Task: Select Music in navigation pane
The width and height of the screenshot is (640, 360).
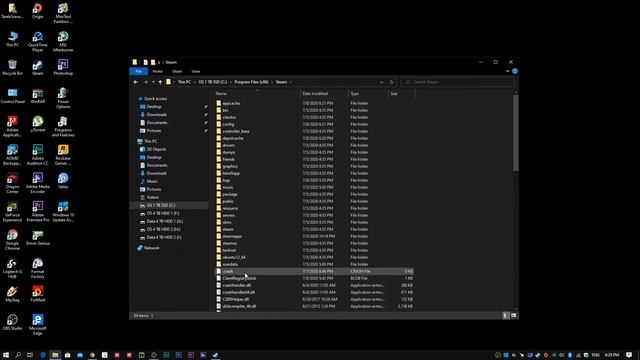Action: (x=152, y=181)
